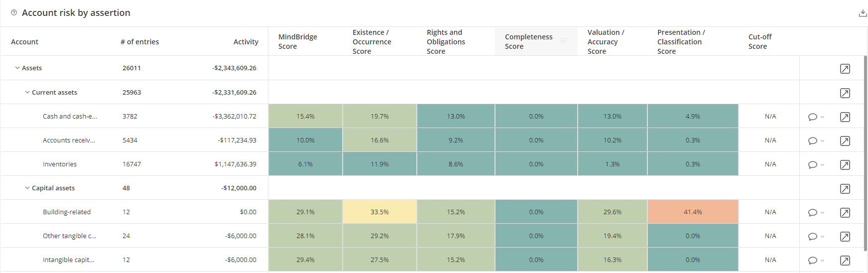
Task: Sort by # of entries column header
Action: click(139, 42)
